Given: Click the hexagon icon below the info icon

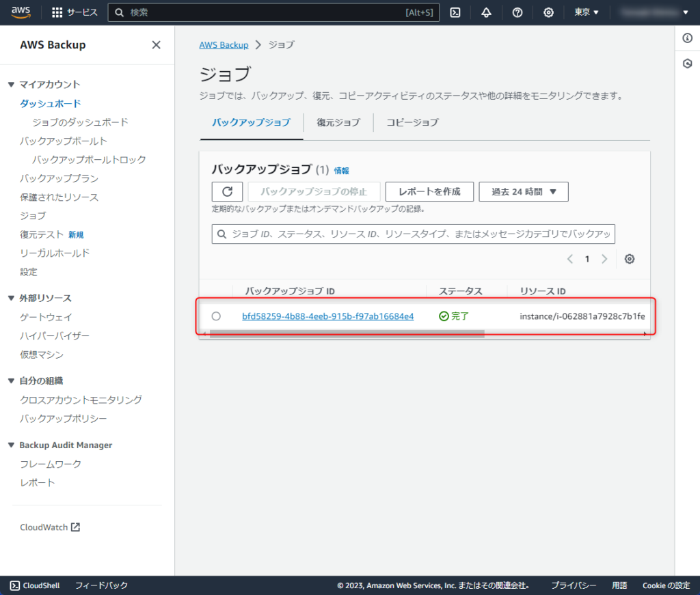Looking at the screenshot, I should [x=688, y=64].
